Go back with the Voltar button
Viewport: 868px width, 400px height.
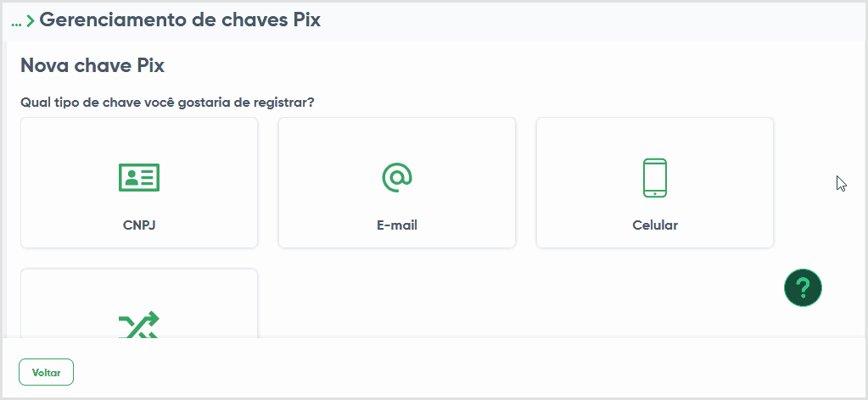46,372
